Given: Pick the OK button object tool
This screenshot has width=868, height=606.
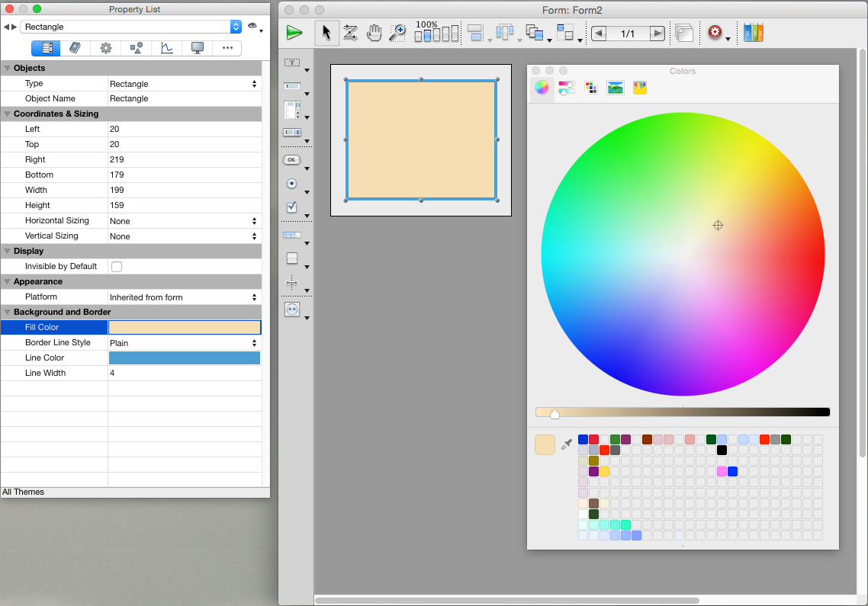Looking at the screenshot, I should coord(291,160).
